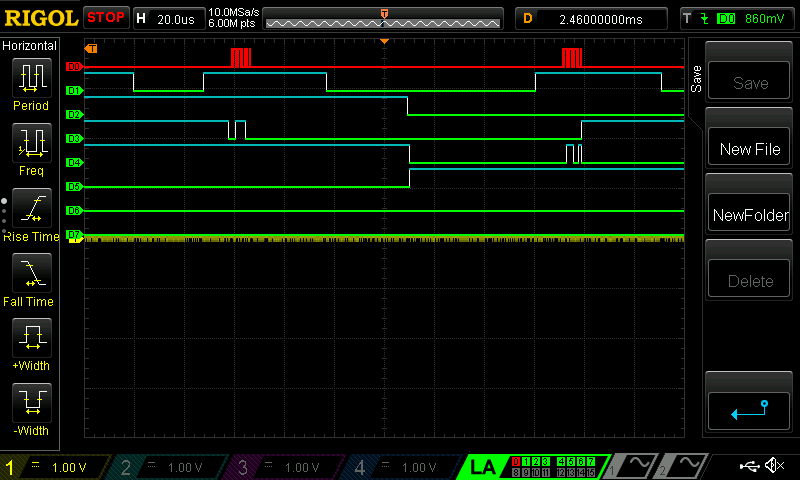The image size is (800, 480).
Task: Open the Save side tab
Action: (x=696, y=79)
